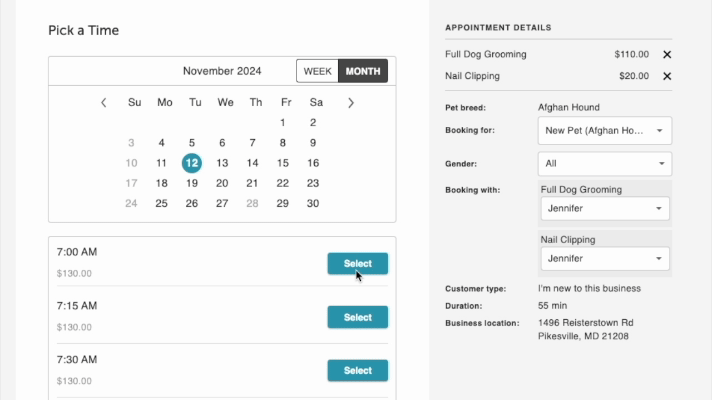Go to next month arrow
Screen dimensions: 712x400
pyautogui.click(x=350, y=102)
